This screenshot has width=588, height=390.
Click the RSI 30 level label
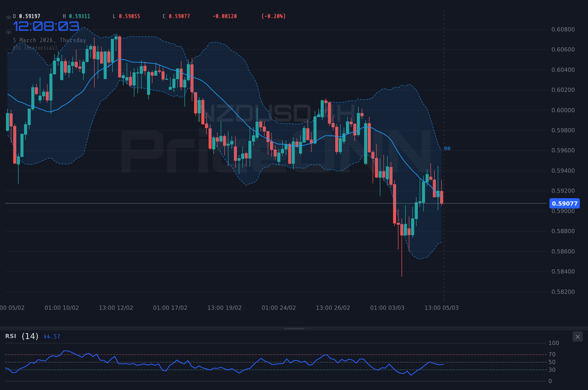coord(552,370)
